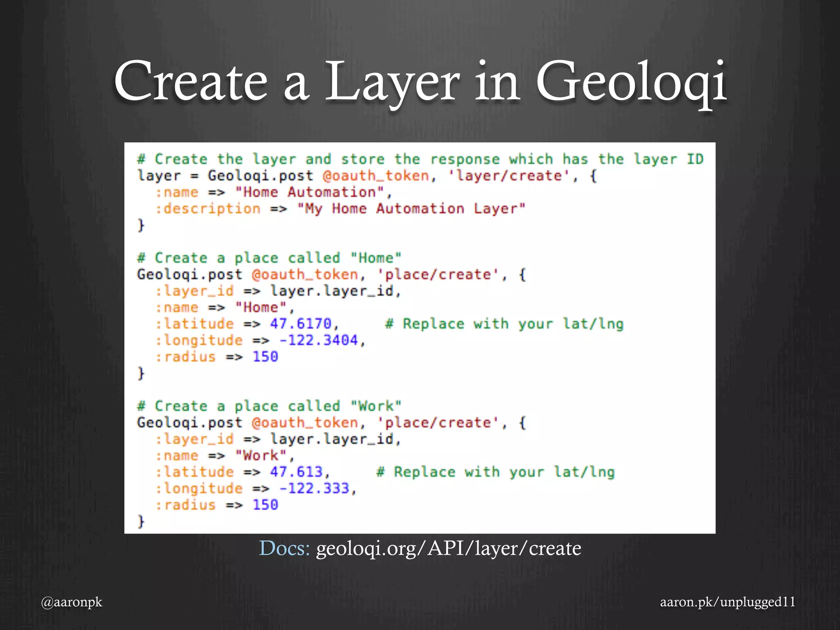The width and height of the screenshot is (840, 630).
Task: Select the :name => "Home Automation" line
Action: pyautogui.click(x=274, y=192)
